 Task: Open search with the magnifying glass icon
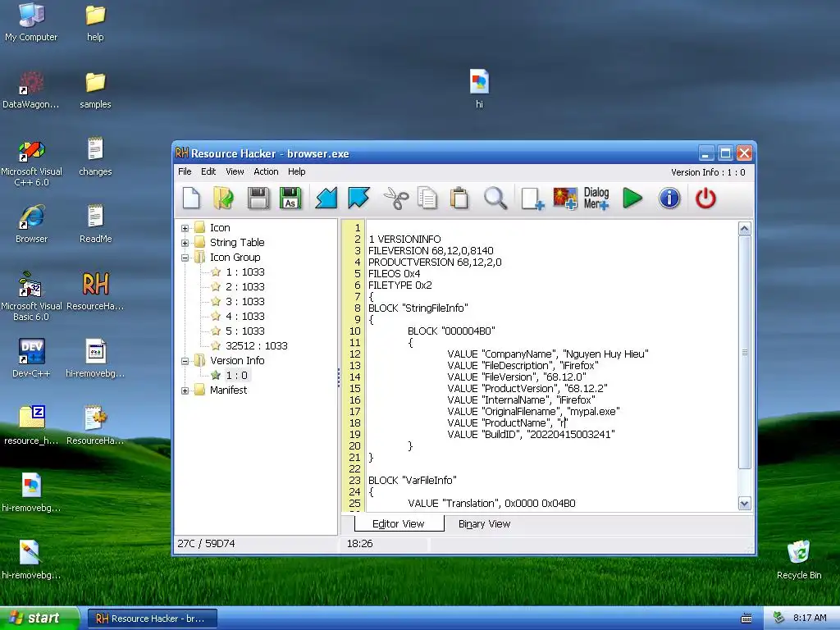coord(495,199)
